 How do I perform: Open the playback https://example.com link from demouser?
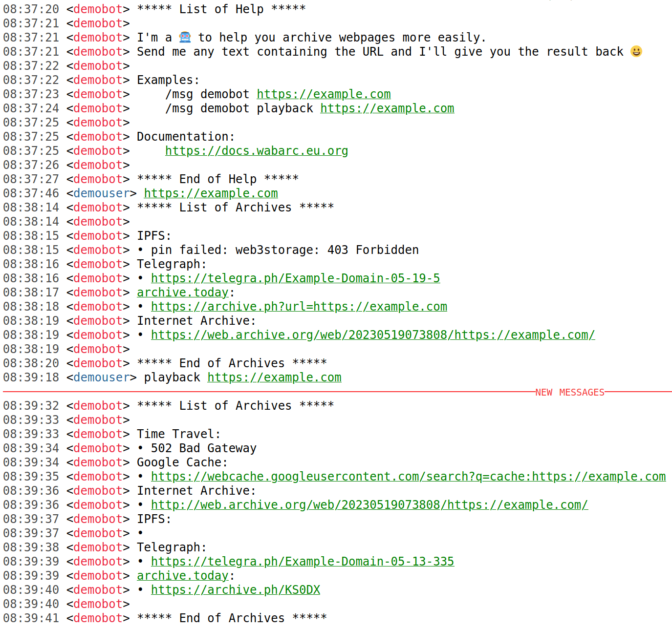click(x=274, y=377)
